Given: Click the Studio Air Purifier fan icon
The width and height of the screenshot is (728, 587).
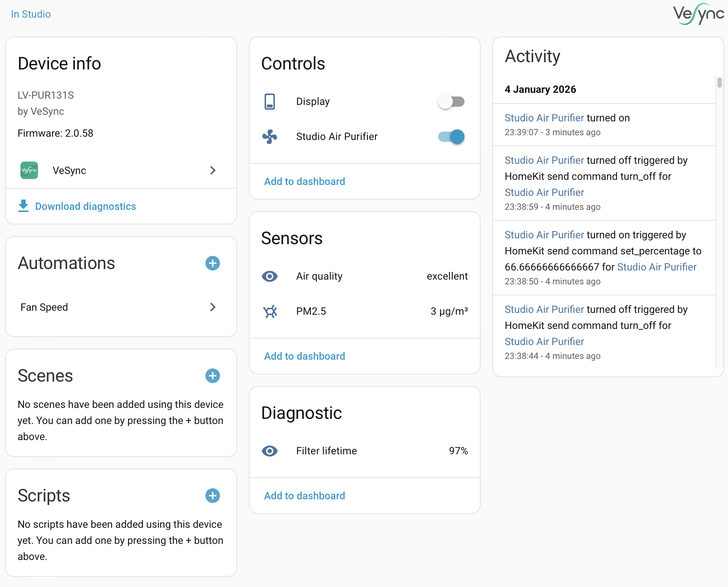Looking at the screenshot, I should pos(270,137).
